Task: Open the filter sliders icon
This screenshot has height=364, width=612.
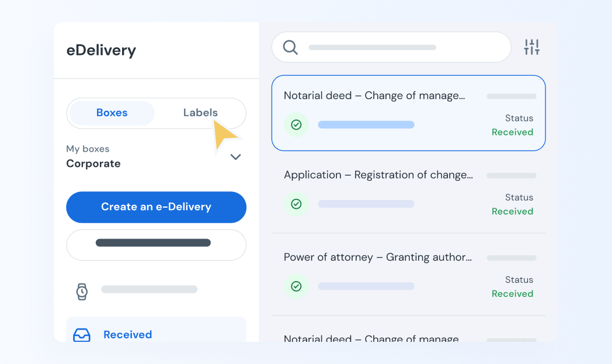Action: coord(531,47)
